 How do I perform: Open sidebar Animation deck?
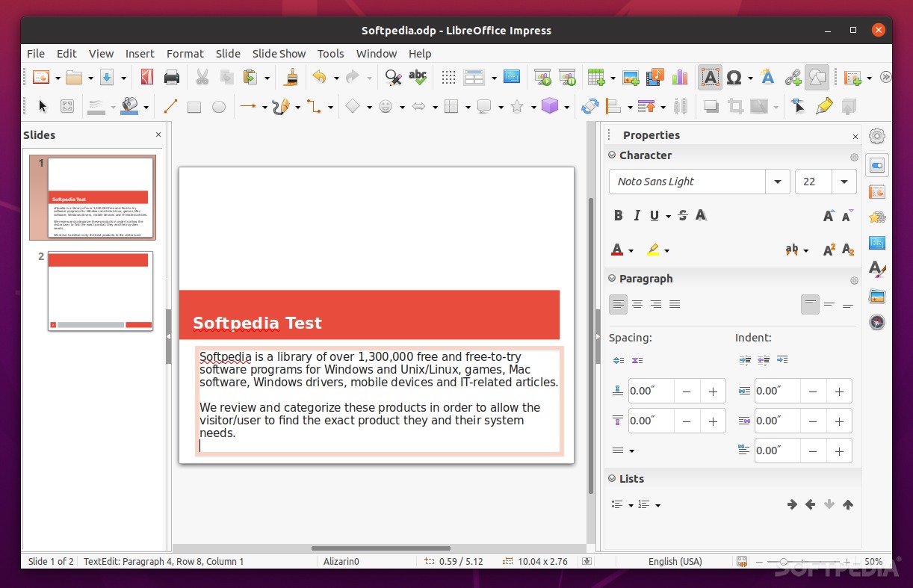coord(877,217)
